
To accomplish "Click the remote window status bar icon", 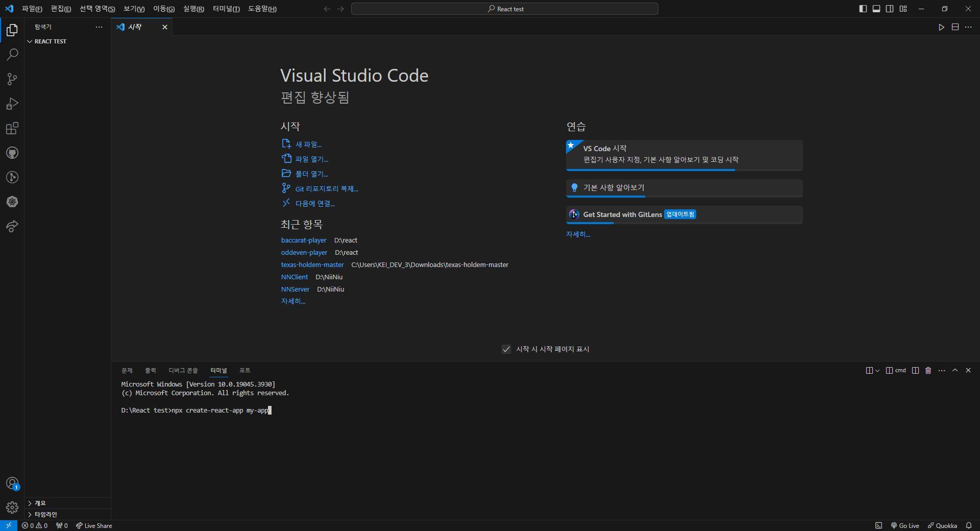I will [9, 525].
